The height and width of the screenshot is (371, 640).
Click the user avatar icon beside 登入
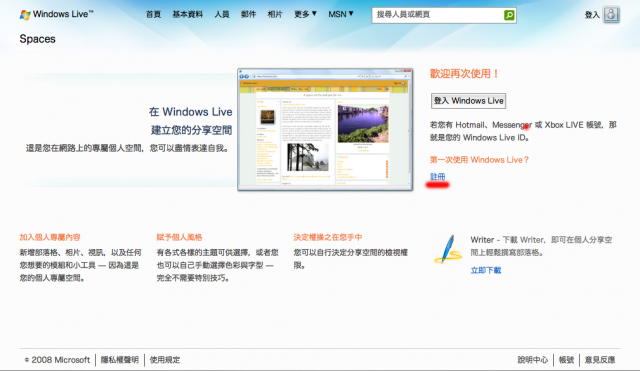611,14
